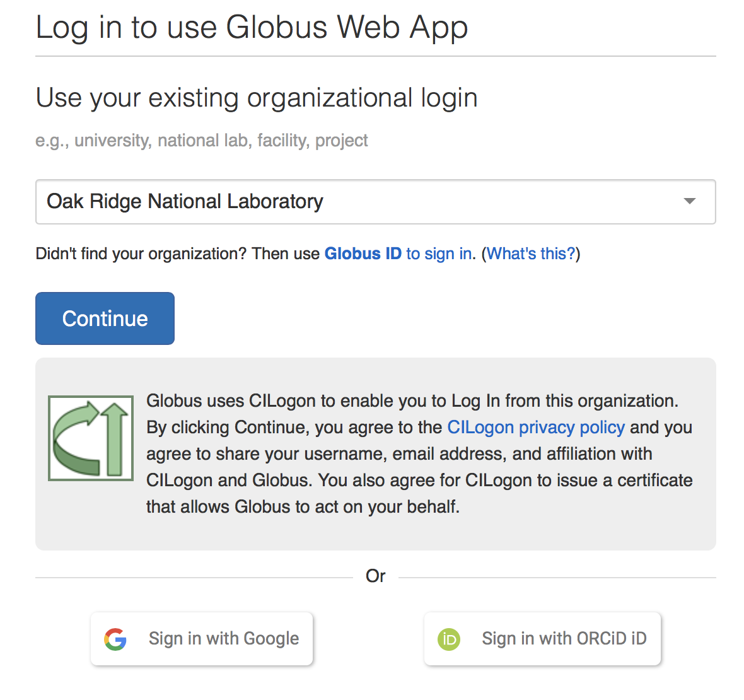Viewport: 744px width, 700px height.
Task: Open organization list via dropdown arrow
Action: [689, 201]
